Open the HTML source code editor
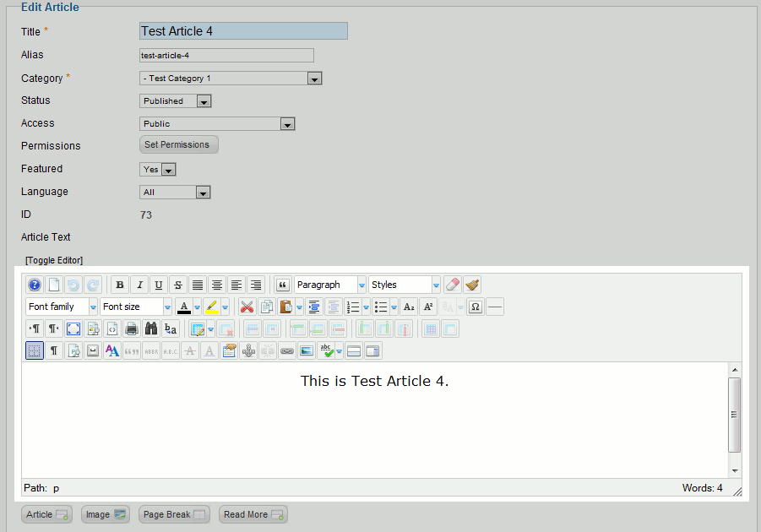Screen dimensions: 761x532 click(x=112, y=328)
